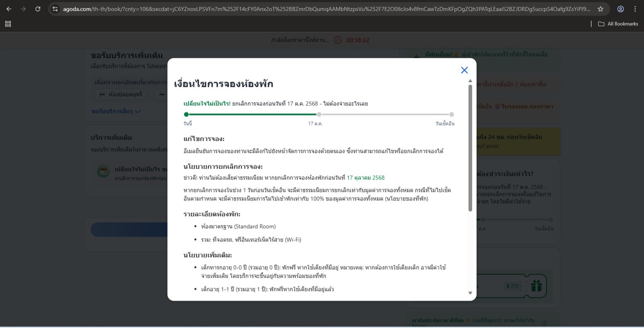Go forward in browser history

[23, 9]
